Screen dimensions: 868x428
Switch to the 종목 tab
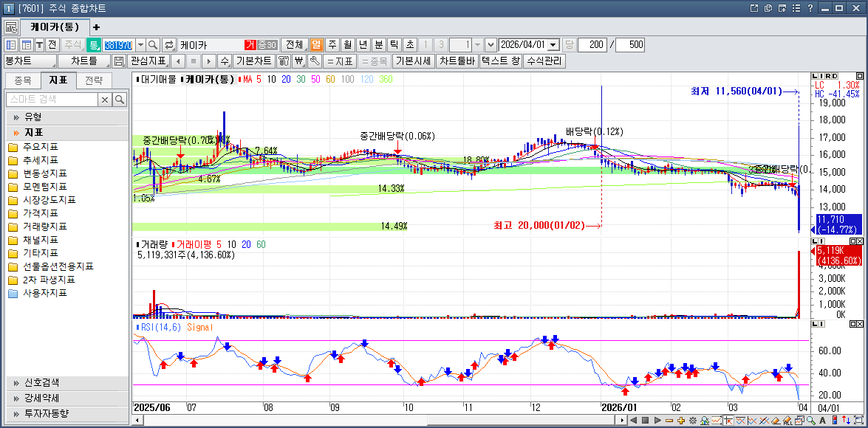coord(23,80)
